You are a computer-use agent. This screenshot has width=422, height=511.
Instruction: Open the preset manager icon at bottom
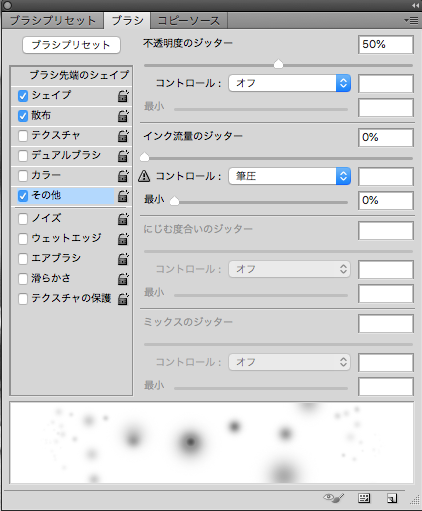[x=364, y=498]
